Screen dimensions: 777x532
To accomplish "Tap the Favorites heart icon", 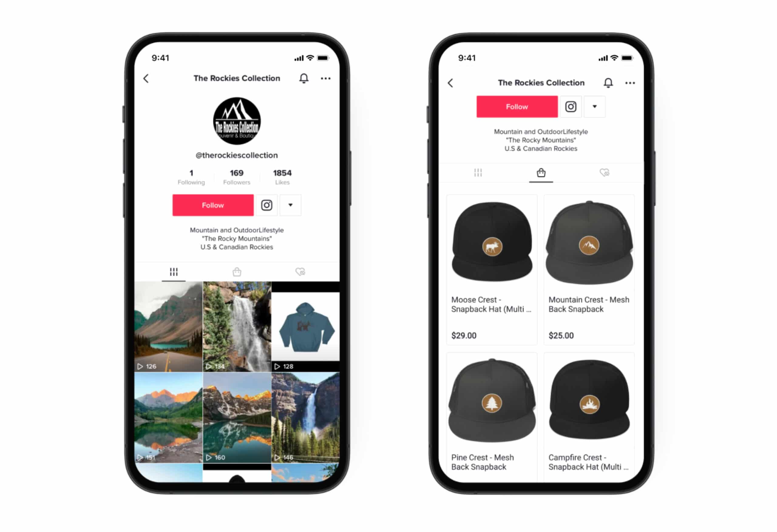I will pyautogui.click(x=605, y=173).
